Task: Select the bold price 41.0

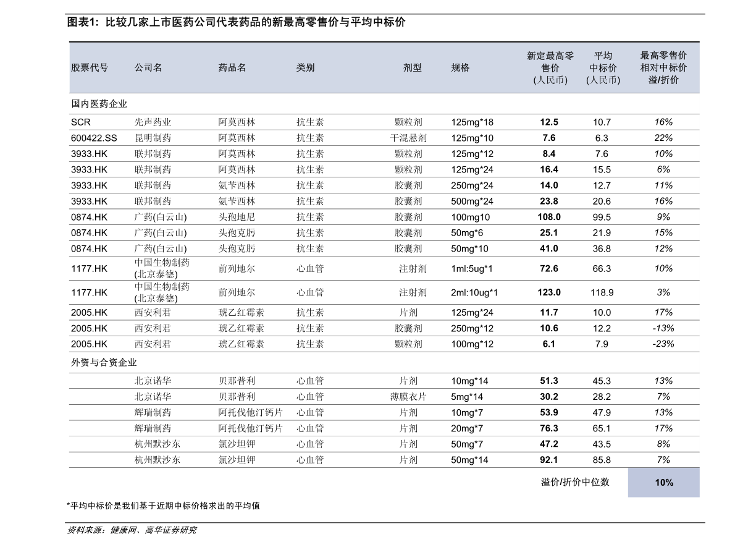Action: coord(549,248)
